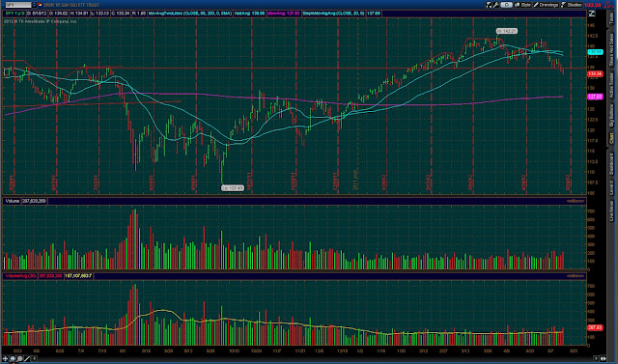Open the symbol selector dropdown arrow
This screenshot has width=618, height=364.
tap(35, 5)
